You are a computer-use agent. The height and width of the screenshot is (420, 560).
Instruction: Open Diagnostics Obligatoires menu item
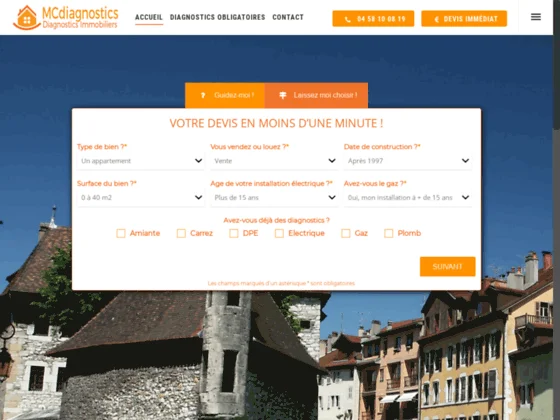pos(218,17)
